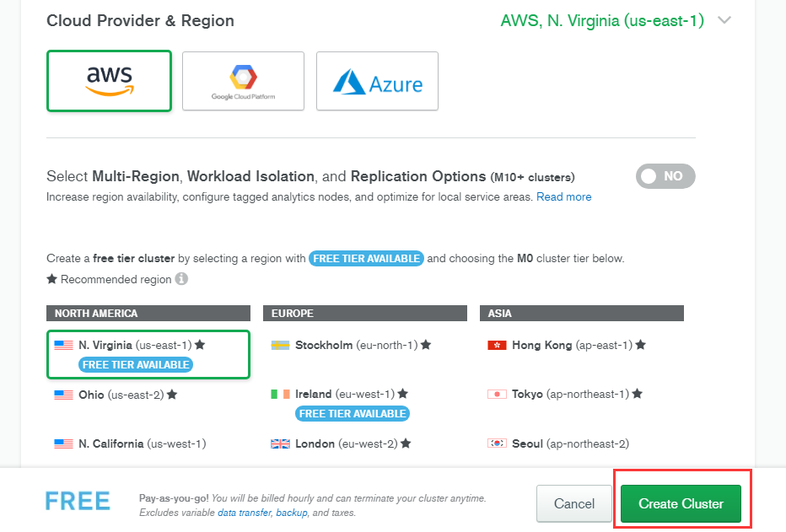Toggle the Multi-Region options switch
Viewport: 786px width, 532px height.
(x=665, y=176)
